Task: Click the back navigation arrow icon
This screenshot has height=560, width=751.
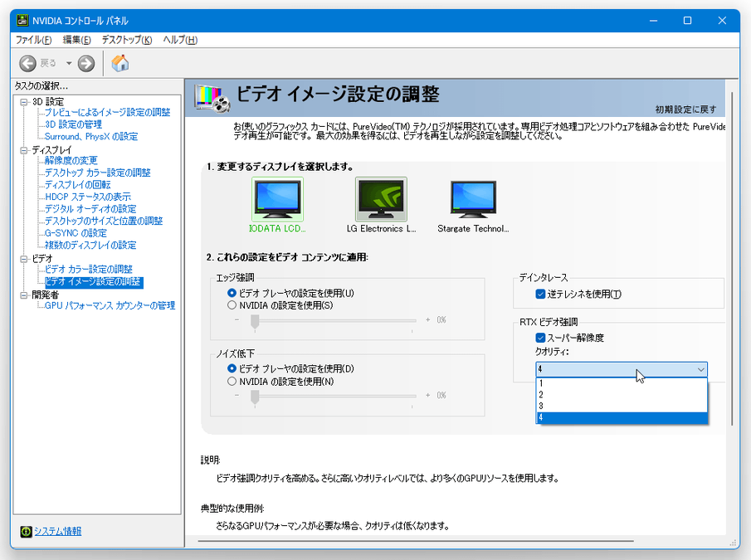Action: tap(27, 63)
